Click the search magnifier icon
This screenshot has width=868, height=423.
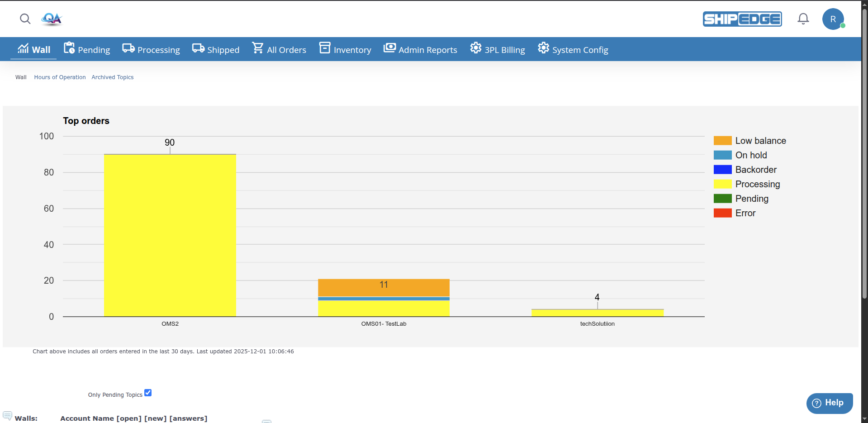(25, 19)
